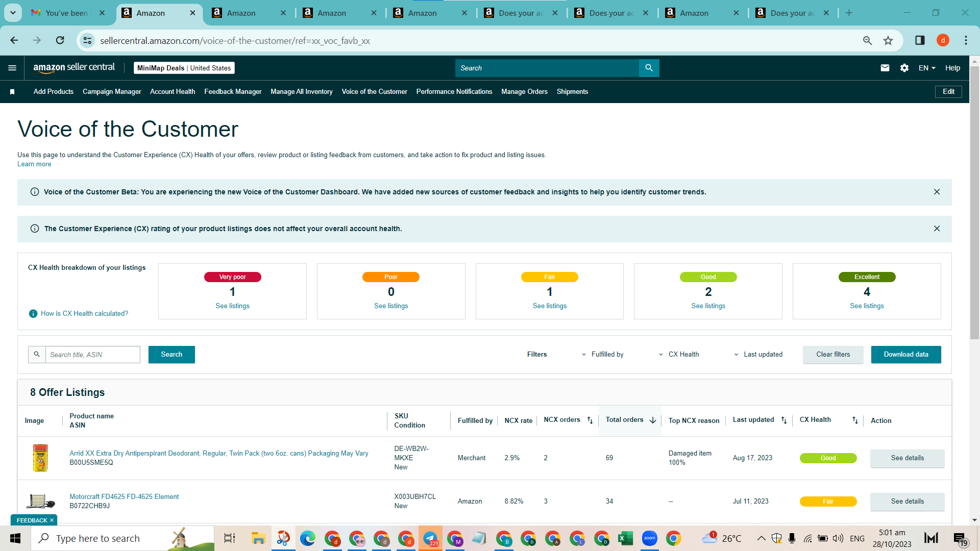Open How is CX Health calculated link
The image size is (980, 551).
85,314
